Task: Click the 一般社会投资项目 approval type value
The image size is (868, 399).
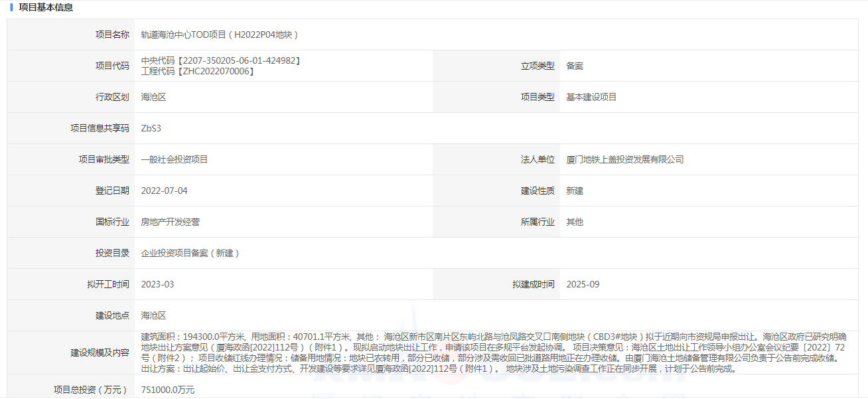Action: coord(175,159)
